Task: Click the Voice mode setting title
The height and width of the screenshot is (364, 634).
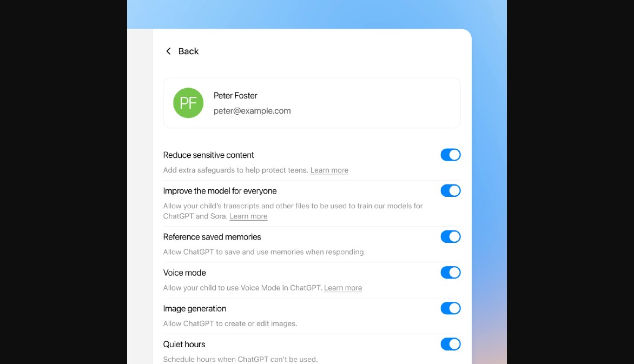Action: (184, 273)
